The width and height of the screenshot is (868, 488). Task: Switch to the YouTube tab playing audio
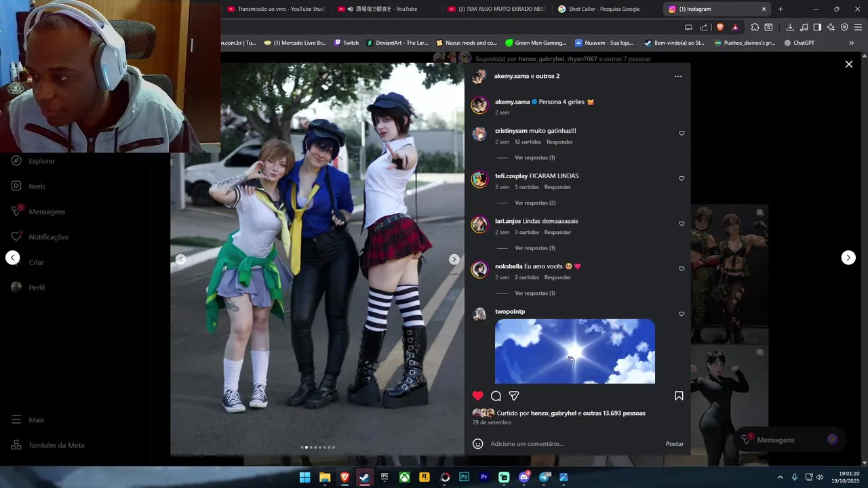pos(385,9)
